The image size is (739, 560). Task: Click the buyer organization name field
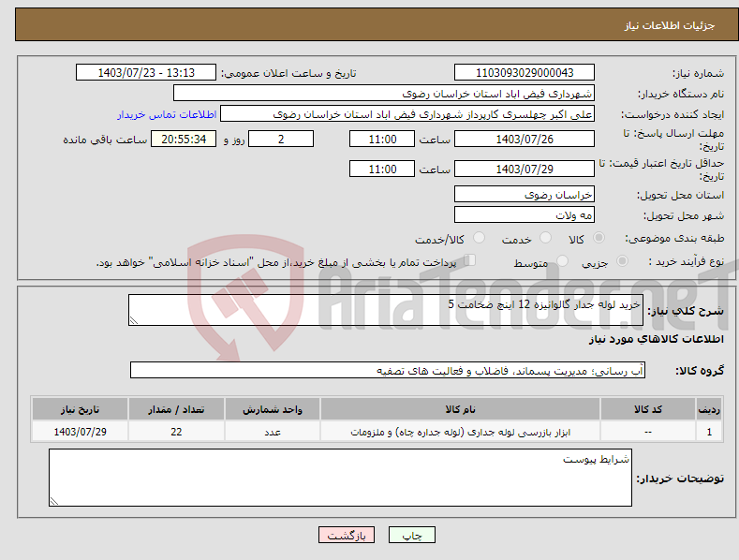point(384,94)
